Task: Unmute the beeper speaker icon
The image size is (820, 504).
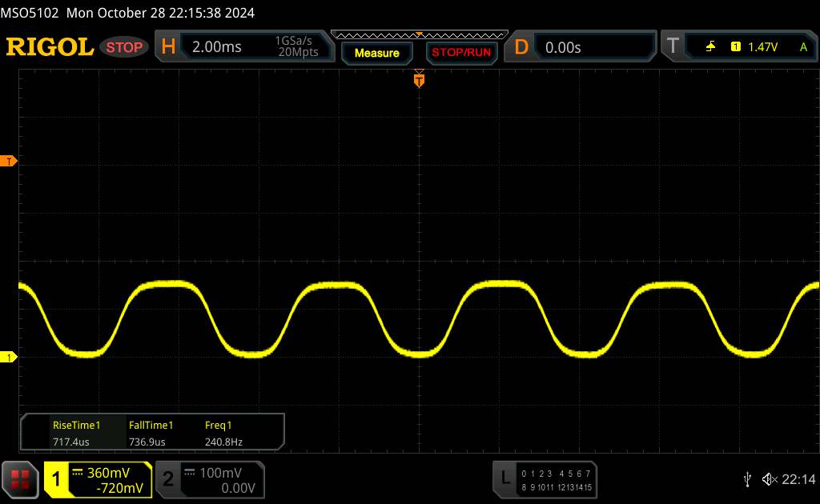Action: point(769,478)
